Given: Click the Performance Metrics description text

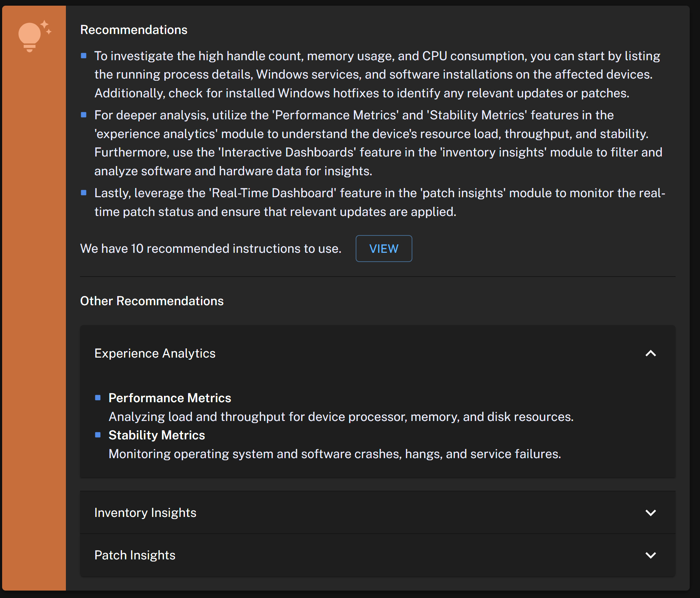Looking at the screenshot, I should (x=341, y=417).
